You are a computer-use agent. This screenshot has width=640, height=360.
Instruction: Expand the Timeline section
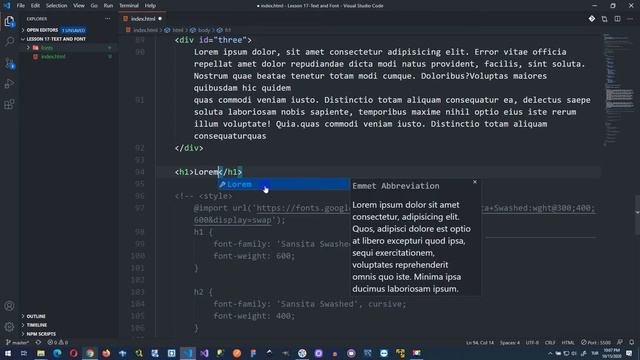[37, 325]
